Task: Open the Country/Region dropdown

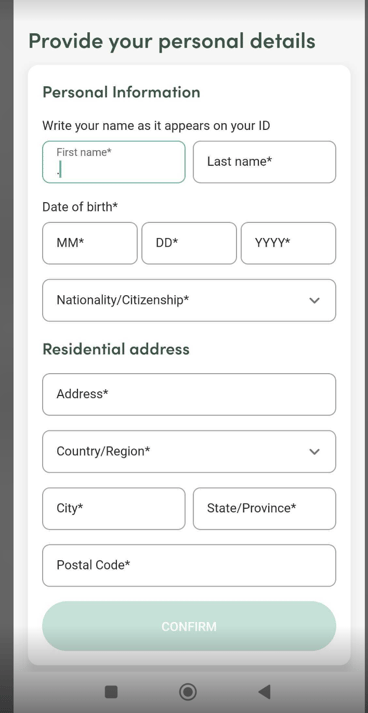Action: 189,452
